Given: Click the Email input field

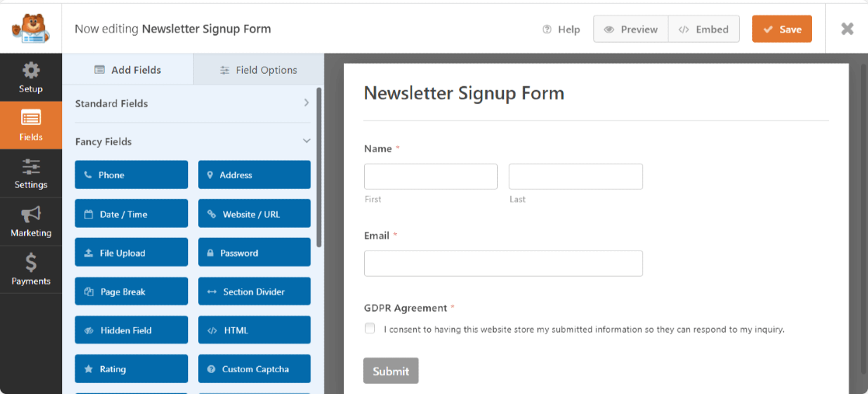Looking at the screenshot, I should (x=503, y=263).
